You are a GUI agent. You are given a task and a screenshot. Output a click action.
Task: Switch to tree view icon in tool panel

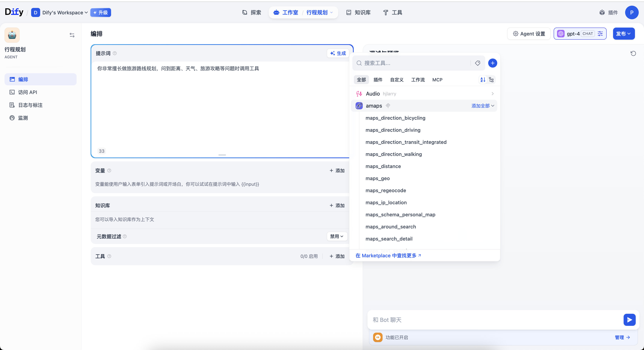pos(491,79)
